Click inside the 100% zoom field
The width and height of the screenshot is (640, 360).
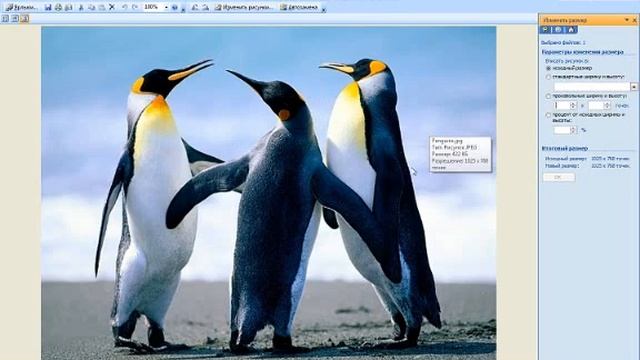click(x=152, y=7)
